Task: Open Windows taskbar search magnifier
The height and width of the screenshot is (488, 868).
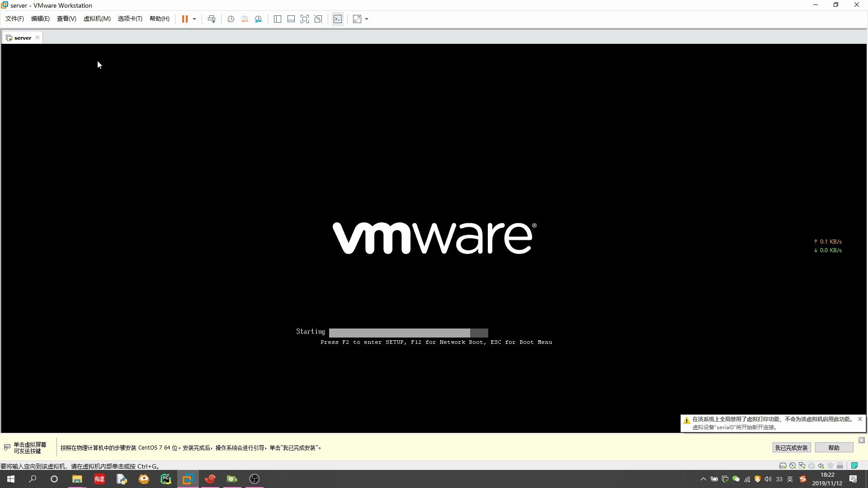Action: (x=33, y=479)
